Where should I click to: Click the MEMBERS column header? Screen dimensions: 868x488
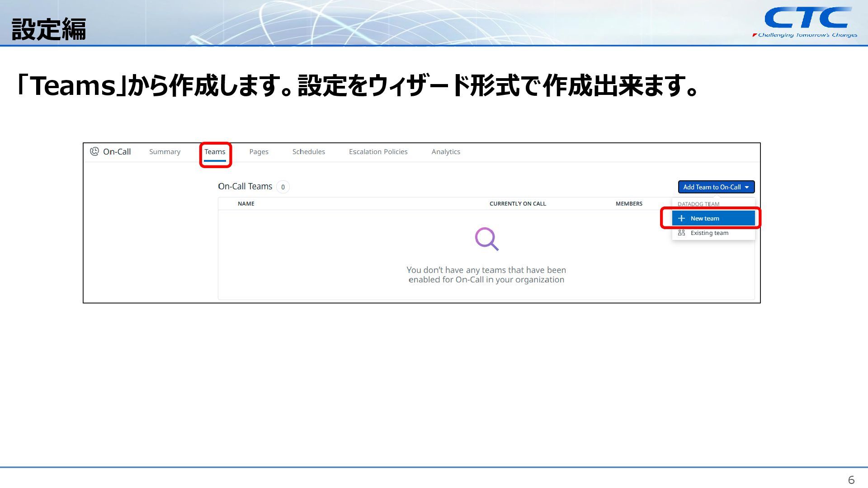click(x=629, y=204)
